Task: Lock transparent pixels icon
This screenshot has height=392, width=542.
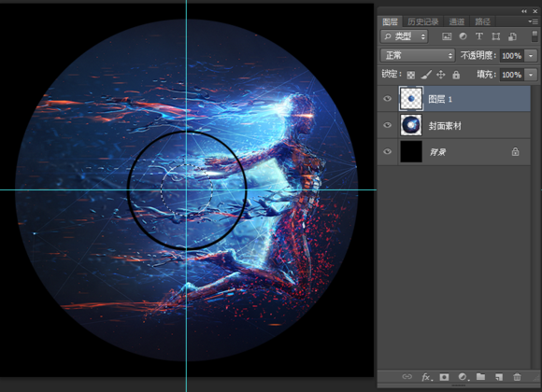Action: pos(410,75)
